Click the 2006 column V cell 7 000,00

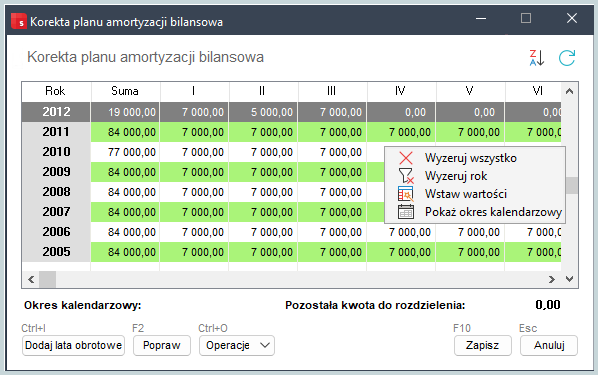[x=470, y=232]
